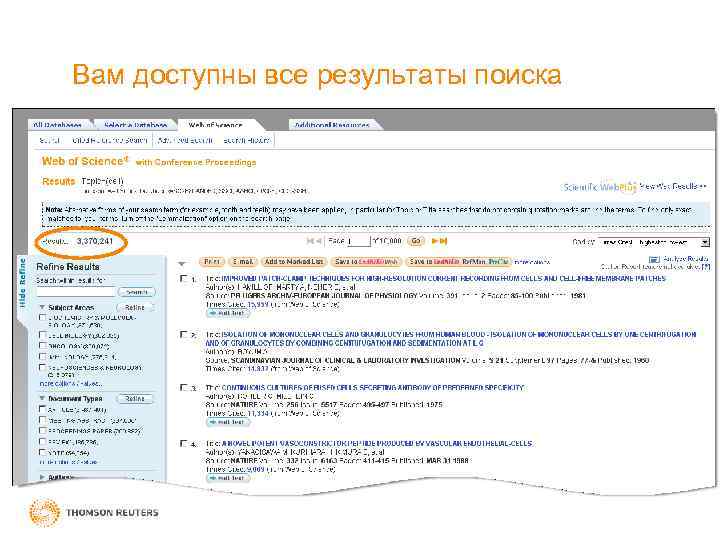Open Full Text for result 1
This screenshot has width=720, height=540.
click(x=228, y=313)
